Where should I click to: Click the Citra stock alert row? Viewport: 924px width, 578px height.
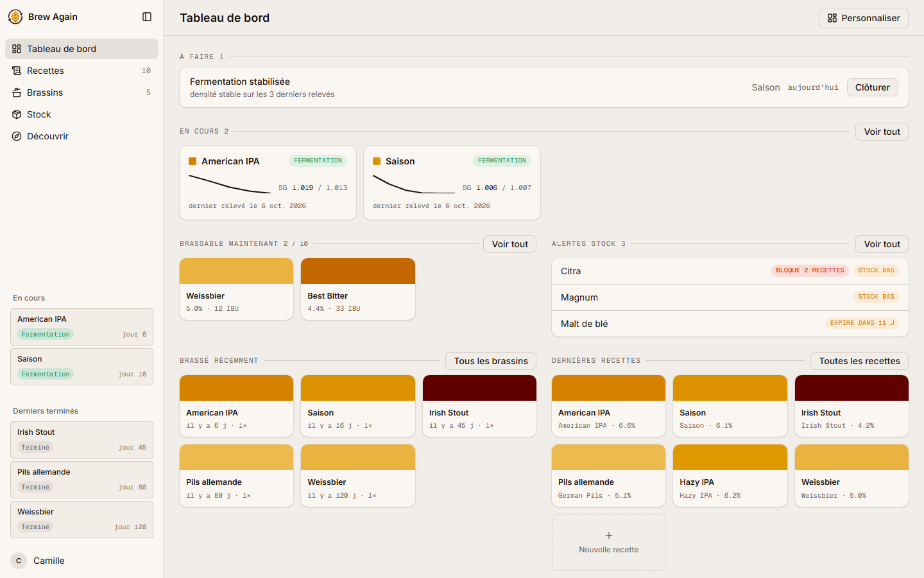pos(730,271)
